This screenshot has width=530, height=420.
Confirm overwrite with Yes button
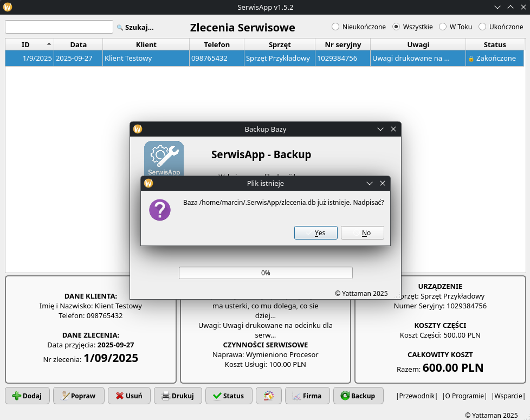coord(315,232)
